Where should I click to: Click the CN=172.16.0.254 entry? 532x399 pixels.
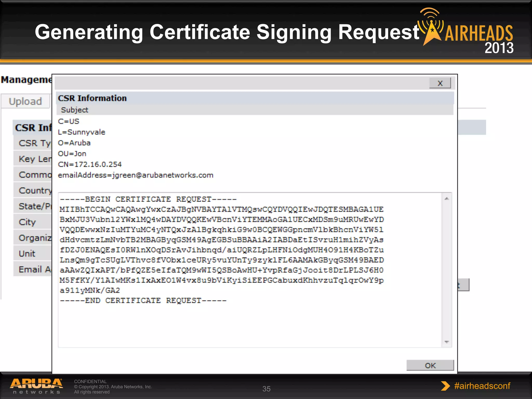point(90,164)
